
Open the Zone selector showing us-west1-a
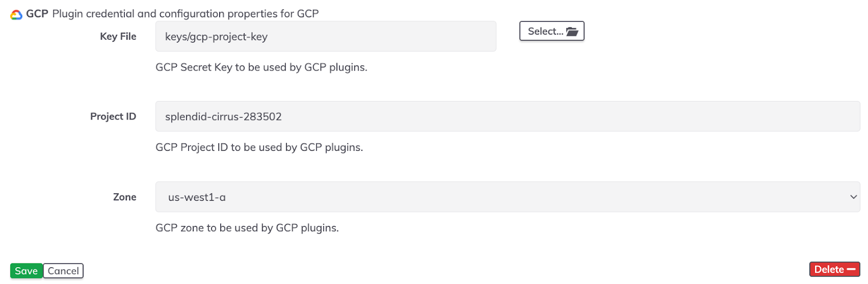[507, 197]
